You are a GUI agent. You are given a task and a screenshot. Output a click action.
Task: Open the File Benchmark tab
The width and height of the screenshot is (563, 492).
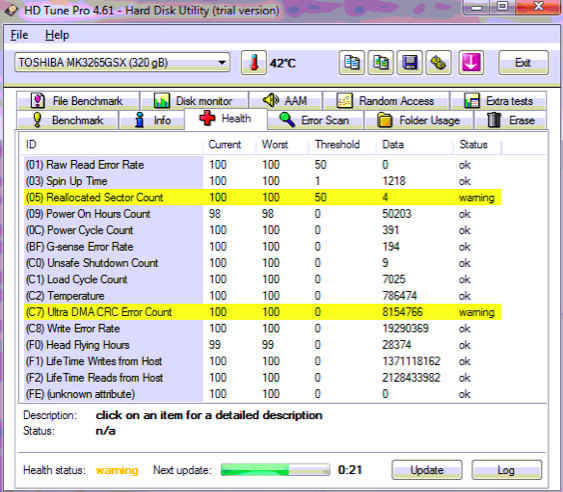(x=78, y=101)
